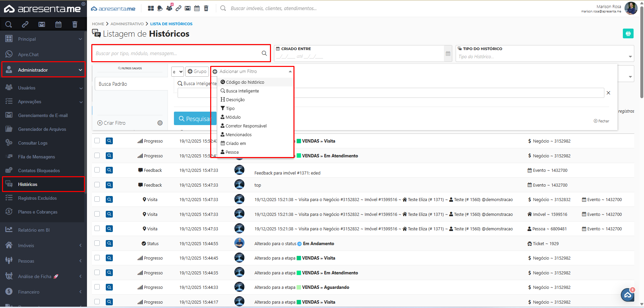Click the Criar Filtro link
The width and height of the screenshot is (644, 308).
pyautogui.click(x=111, y=123)
